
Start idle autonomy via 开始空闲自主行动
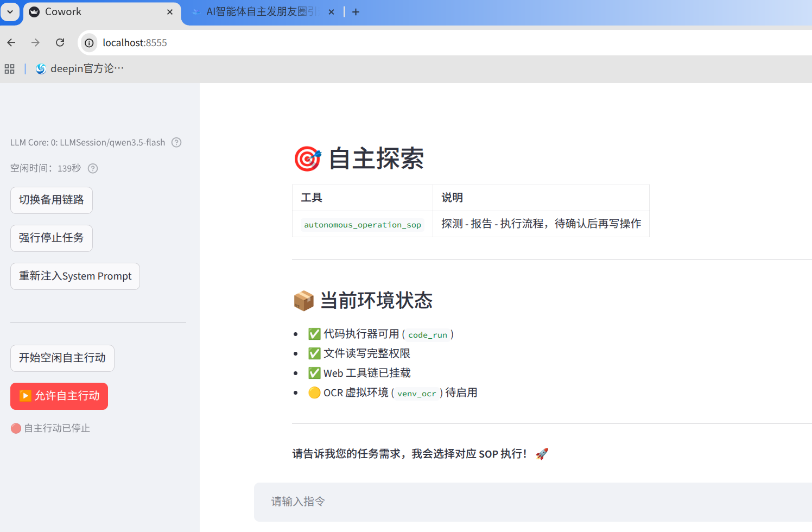pos(62,358)
